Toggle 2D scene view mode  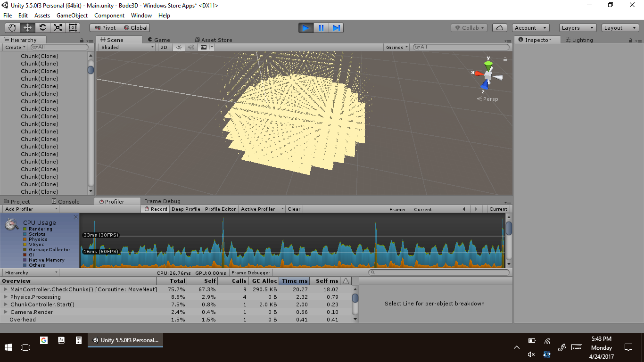pos(164,47)
